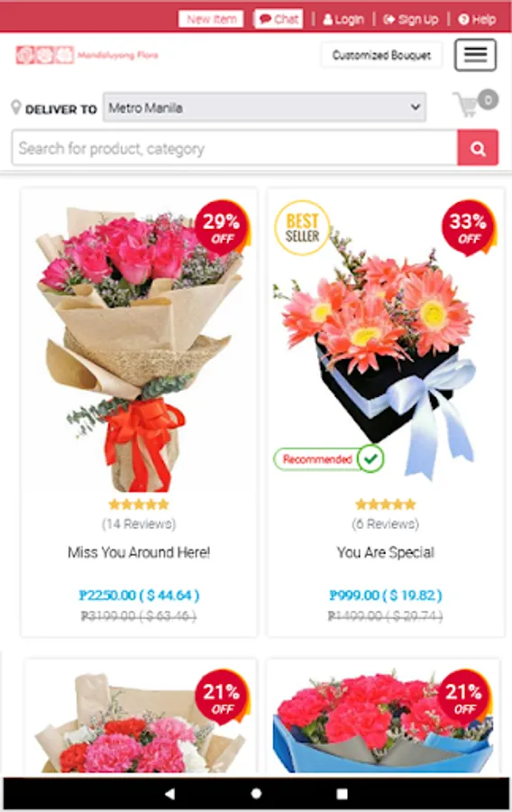Click the Best Seller badge
Screen dimensions: 512x812
302,228
